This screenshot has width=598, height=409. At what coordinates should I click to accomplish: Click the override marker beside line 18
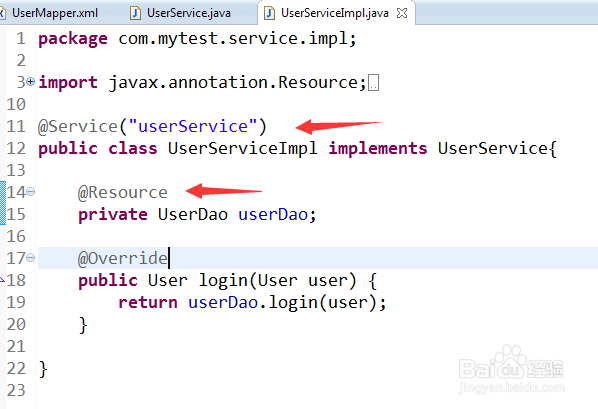2,280
